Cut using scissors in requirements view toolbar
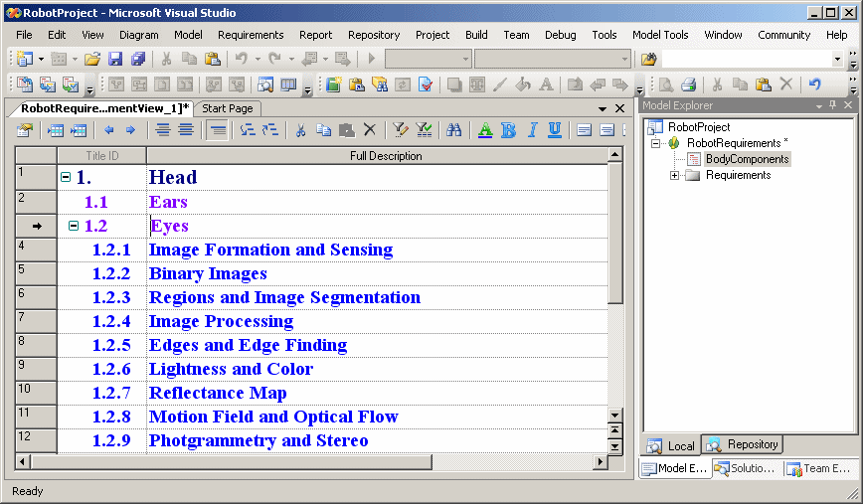This screenshot has height=504, width=863. pos(300,130)
